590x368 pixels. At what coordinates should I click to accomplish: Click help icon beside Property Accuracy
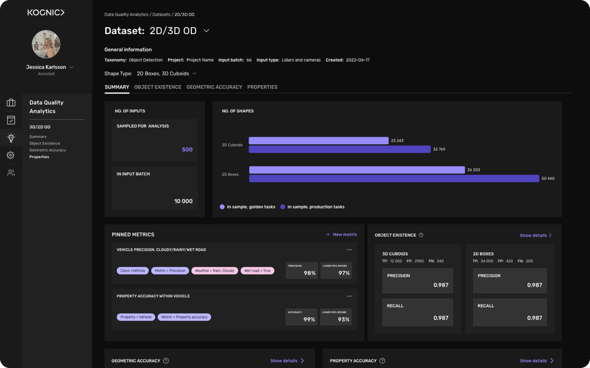point(382,360)
